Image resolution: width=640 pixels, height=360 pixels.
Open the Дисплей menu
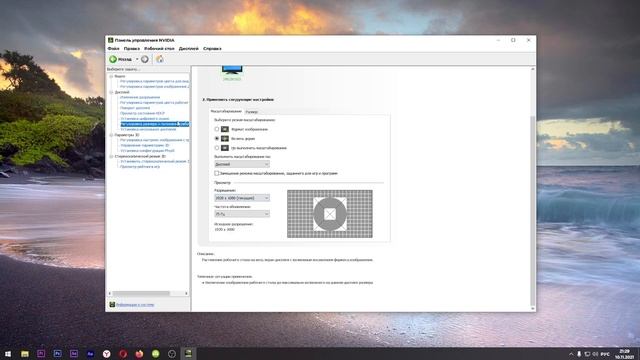[189, 49]
